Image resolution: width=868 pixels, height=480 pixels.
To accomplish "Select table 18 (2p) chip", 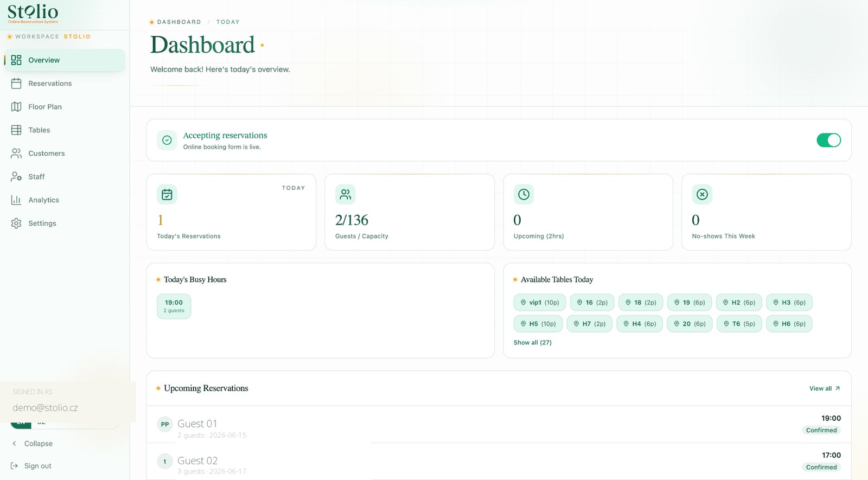I will coord(641,303).
